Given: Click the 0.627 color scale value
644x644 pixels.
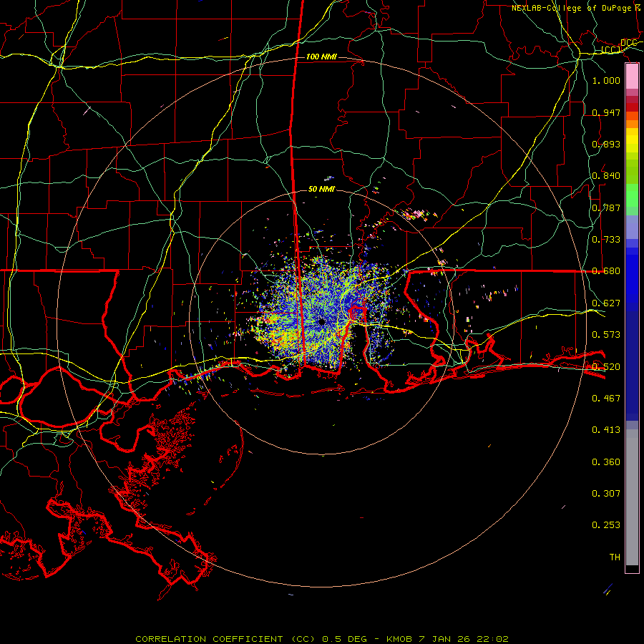Looking at the screenshot, I should (606, 303).
